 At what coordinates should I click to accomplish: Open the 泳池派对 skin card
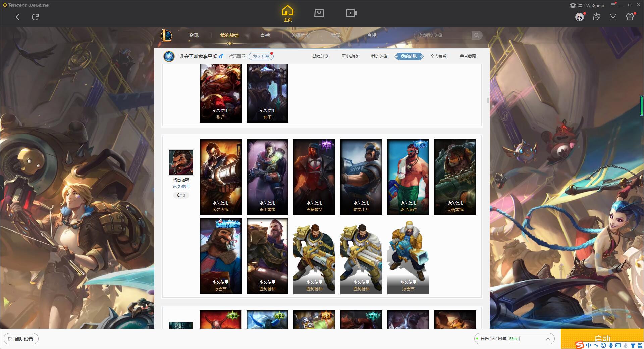[408, 177]
